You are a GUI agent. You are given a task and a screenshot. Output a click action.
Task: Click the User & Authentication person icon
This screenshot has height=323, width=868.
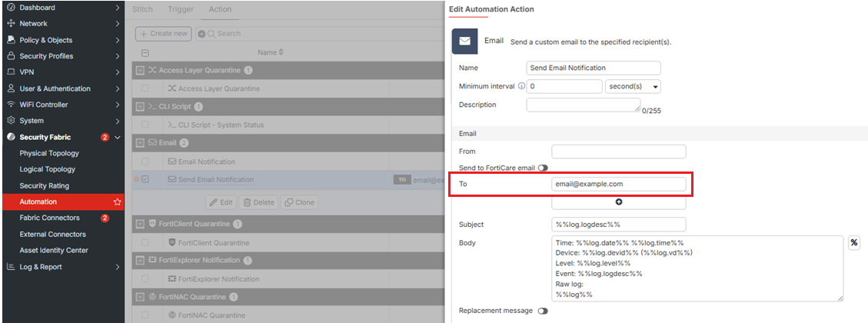click(11, 88)
